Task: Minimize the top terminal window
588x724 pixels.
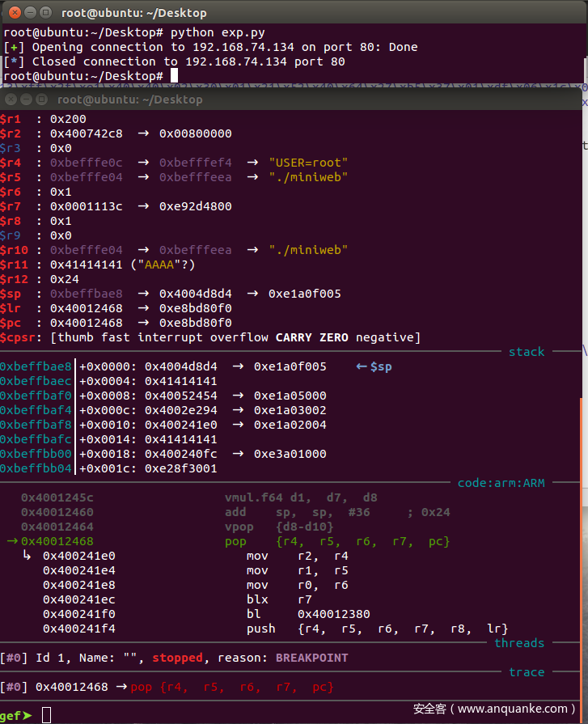Action: point(28,13)
